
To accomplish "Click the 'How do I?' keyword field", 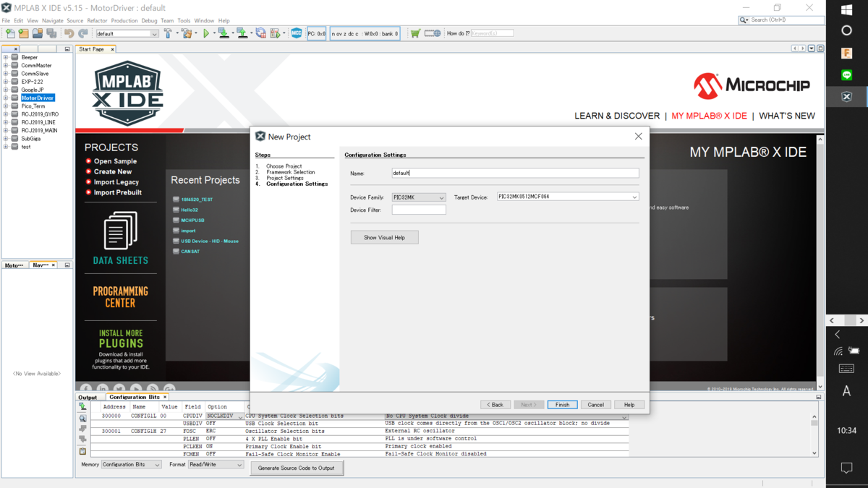I will coord(492,33).
